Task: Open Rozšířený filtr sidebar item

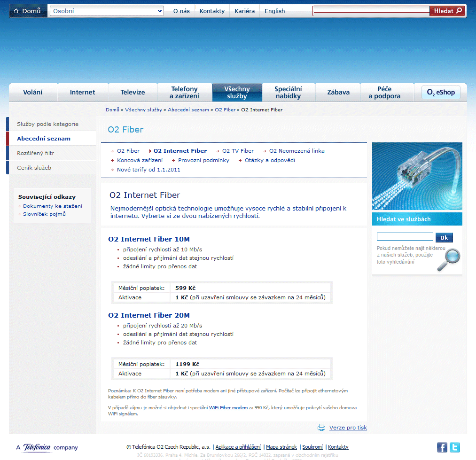Action: pyautogui.click(x=52, y=153)
